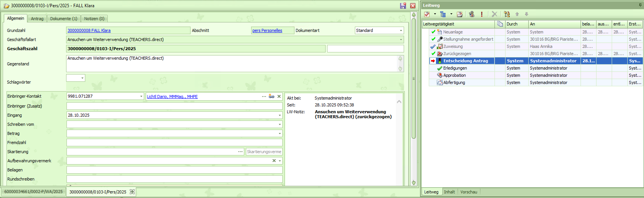The image size is (644, 198).
Task: Click the clipboard with tray icon in Leitweg toolbar
Action: 460,14
